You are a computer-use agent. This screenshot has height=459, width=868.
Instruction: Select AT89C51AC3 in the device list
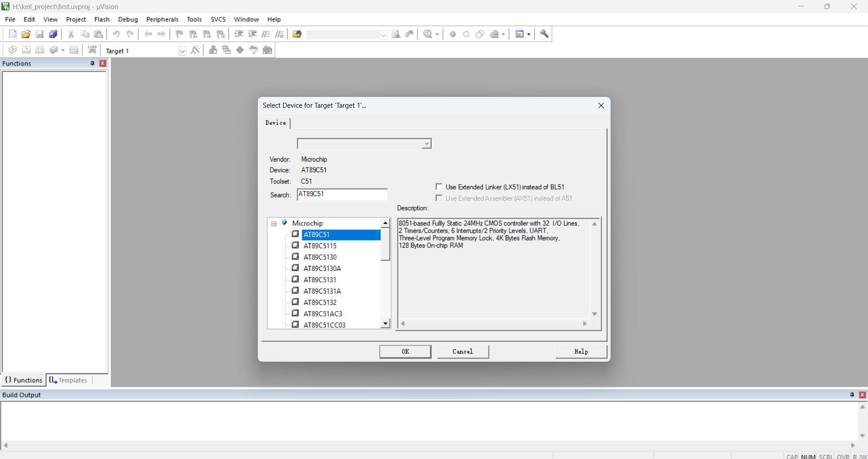pyautogui.click(x=323, y=314)
